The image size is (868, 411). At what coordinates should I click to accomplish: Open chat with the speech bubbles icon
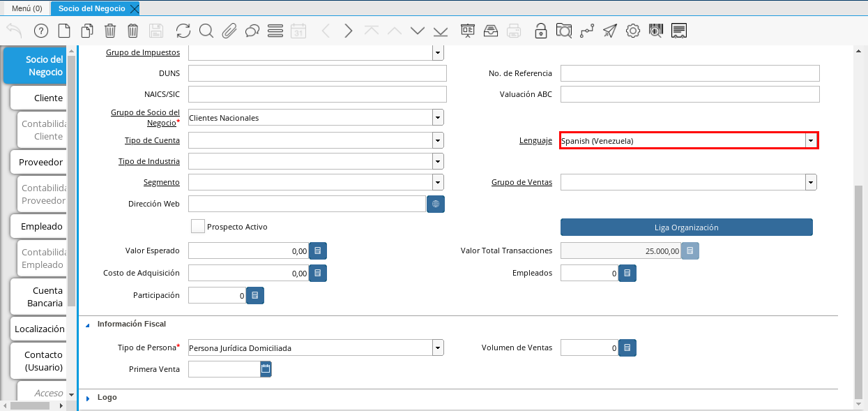pyautogui.click(x=252, y=31)
